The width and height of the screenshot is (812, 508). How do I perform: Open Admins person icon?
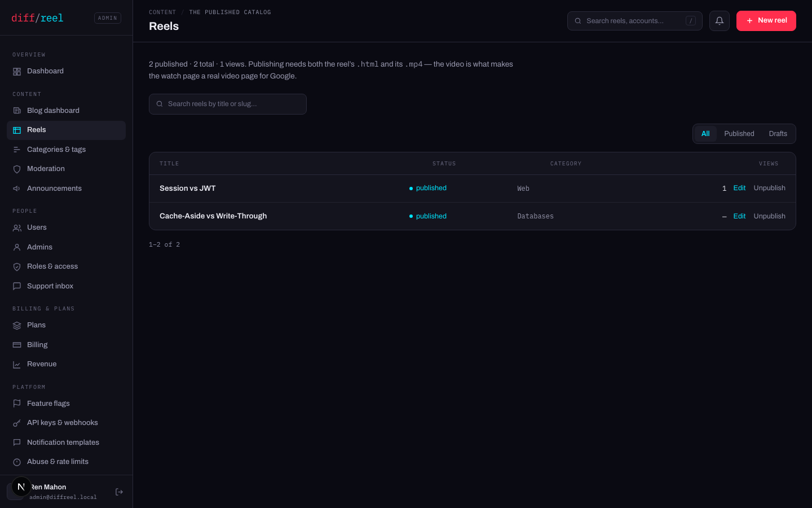click(x=17, y=247)
